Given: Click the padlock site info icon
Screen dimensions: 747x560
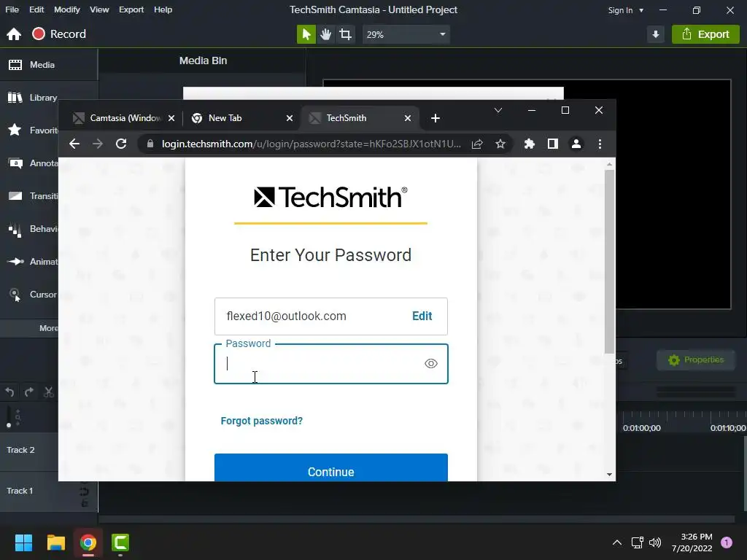Looking at the screenshot, I should pos(150,144).
